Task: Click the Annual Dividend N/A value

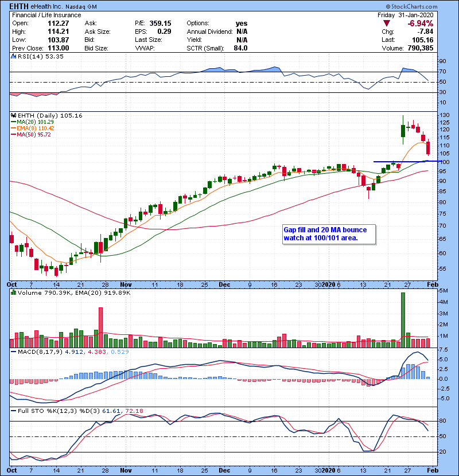Action: (x=242, y=32)
